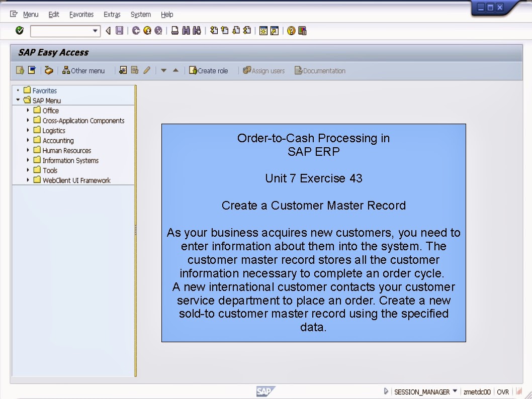Select the SAP Menu folder label
The width and height of the screenshot is (532, 399).
(46, 101)
